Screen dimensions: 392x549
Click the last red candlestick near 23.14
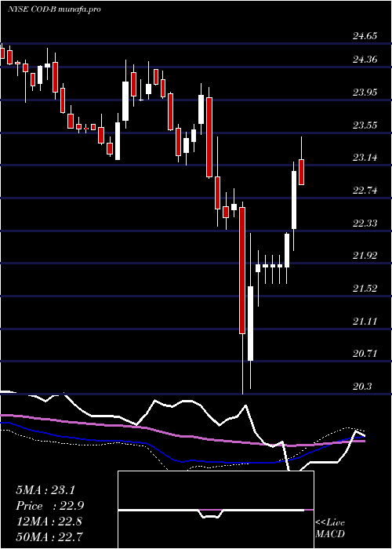point(301,172)
